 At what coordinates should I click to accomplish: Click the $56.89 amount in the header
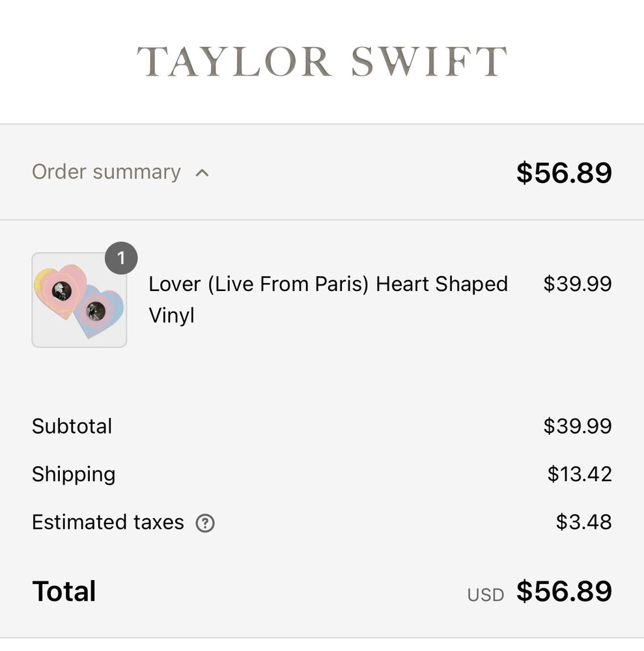pyautogui.click(x=564, y=173)
